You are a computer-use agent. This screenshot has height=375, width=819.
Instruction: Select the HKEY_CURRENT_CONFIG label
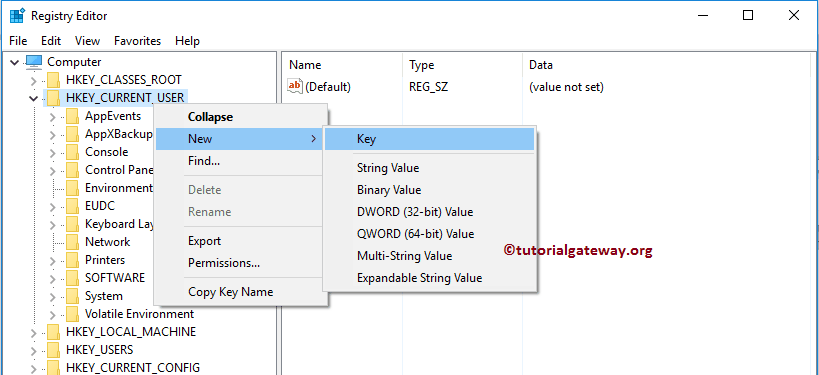(133, 367)
